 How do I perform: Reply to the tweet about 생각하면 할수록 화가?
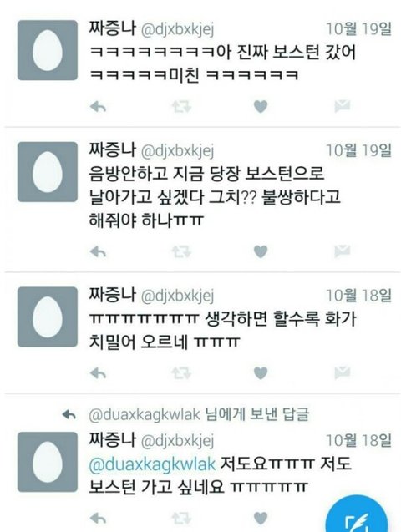click(x=98, y=373)
